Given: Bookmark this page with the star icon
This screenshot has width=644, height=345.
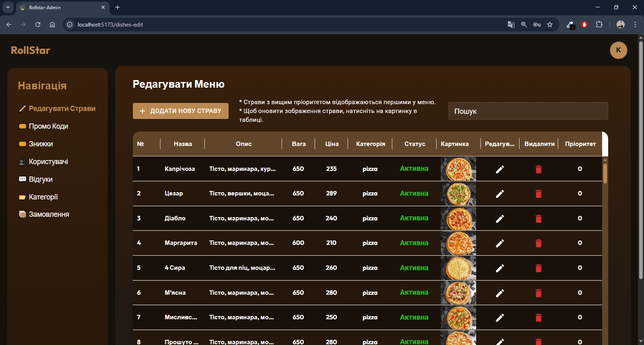Looking at the screenshot, I should tap(550, 25).
